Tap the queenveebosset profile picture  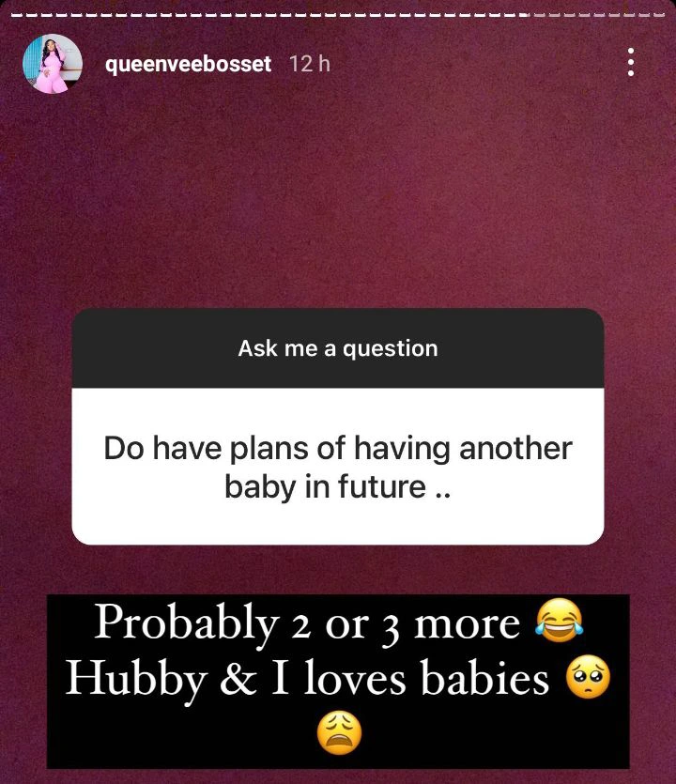click(x=53, y=64)
